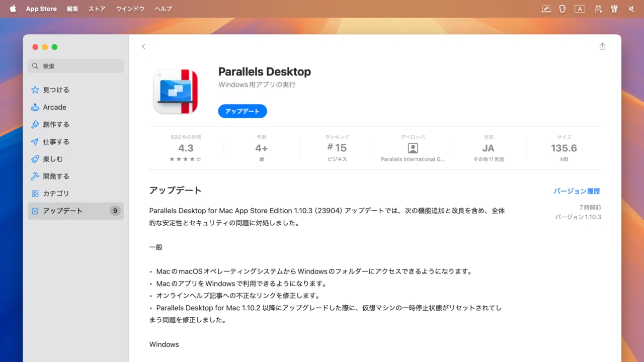This screenshot has height=362, width=644.
Task: Click the back chevron arrow
Action: [143, 47]
